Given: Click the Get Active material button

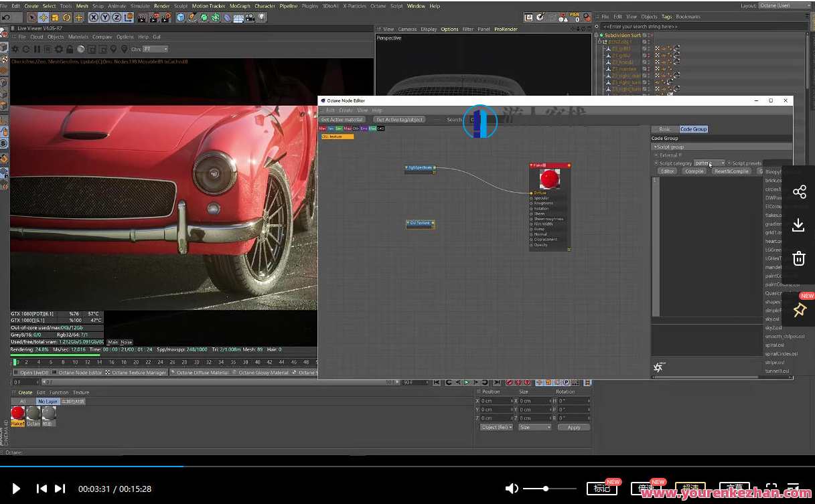Looking at the screenshot, I should 342,120.
